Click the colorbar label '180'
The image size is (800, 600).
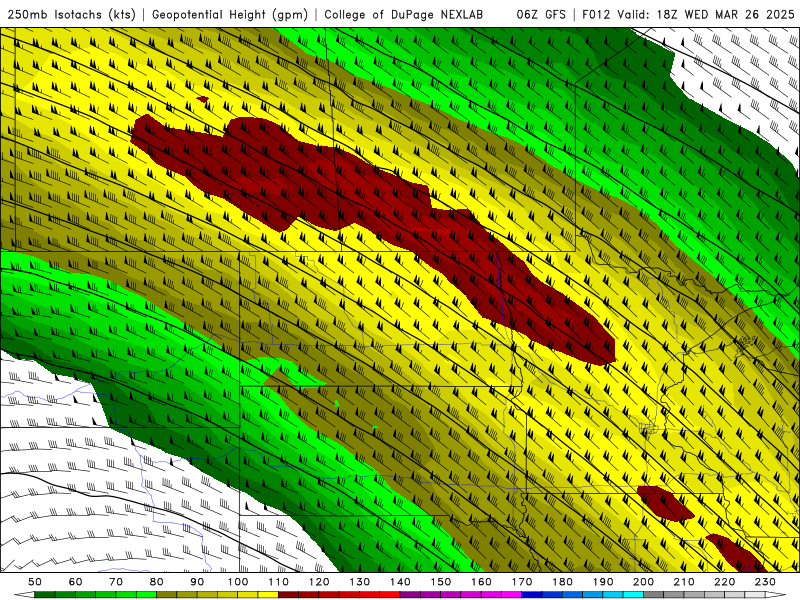562,582
